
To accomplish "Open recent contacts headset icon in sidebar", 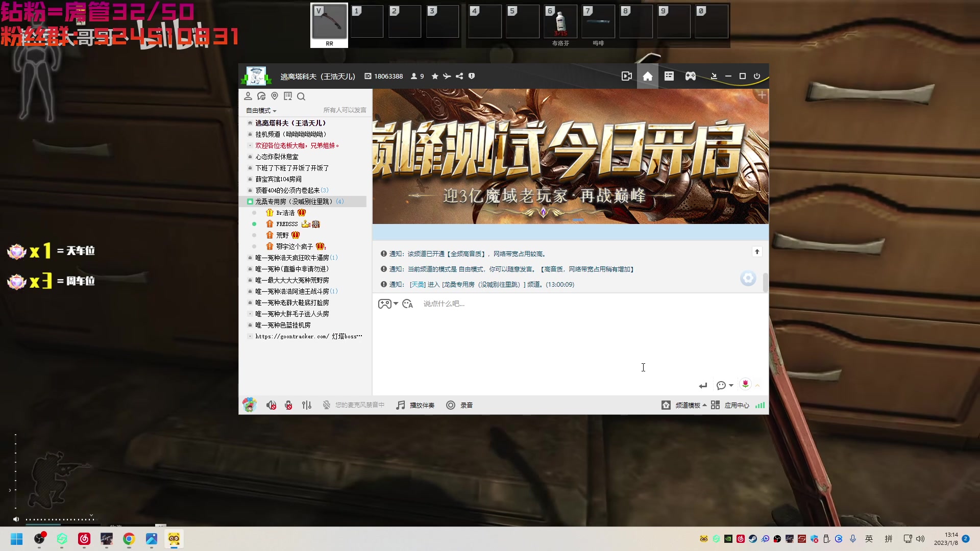I will (x=261, y=96).
